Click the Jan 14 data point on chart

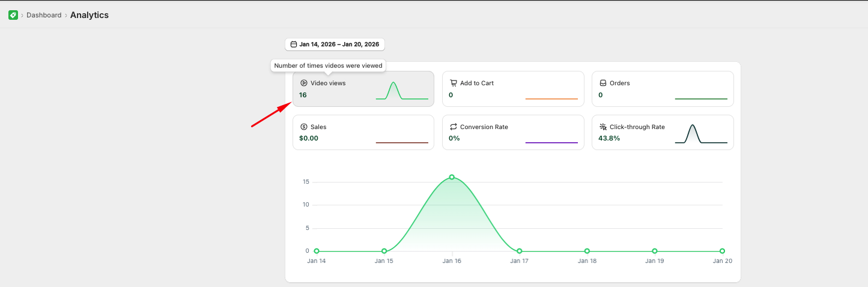tap(317, 251)
